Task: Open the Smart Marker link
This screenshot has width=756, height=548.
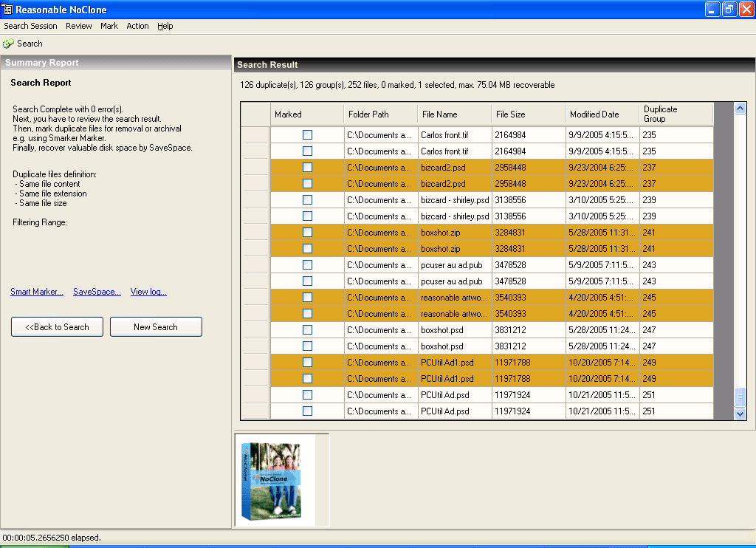Action: point(37,292)
